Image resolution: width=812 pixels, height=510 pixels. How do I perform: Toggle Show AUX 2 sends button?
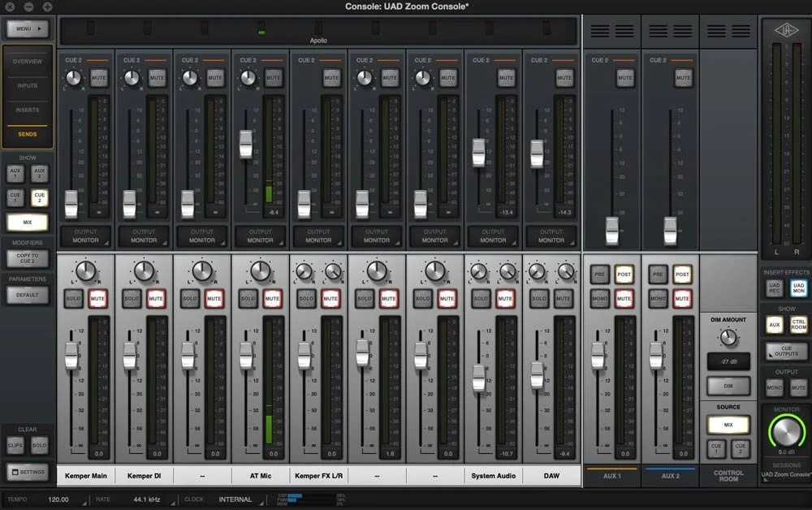(39, 174)
